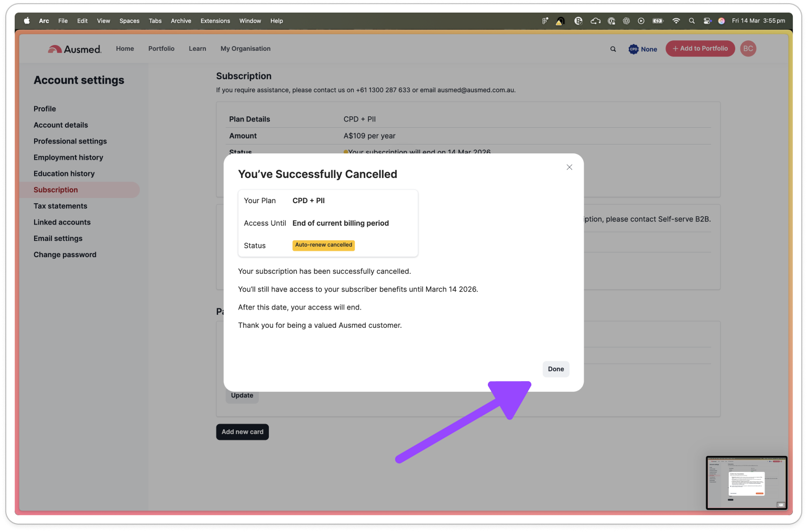This screenshot has width=808, height=532.
Task: Click 'A$109 per year' amount value
Action: [x=369, y=136]
